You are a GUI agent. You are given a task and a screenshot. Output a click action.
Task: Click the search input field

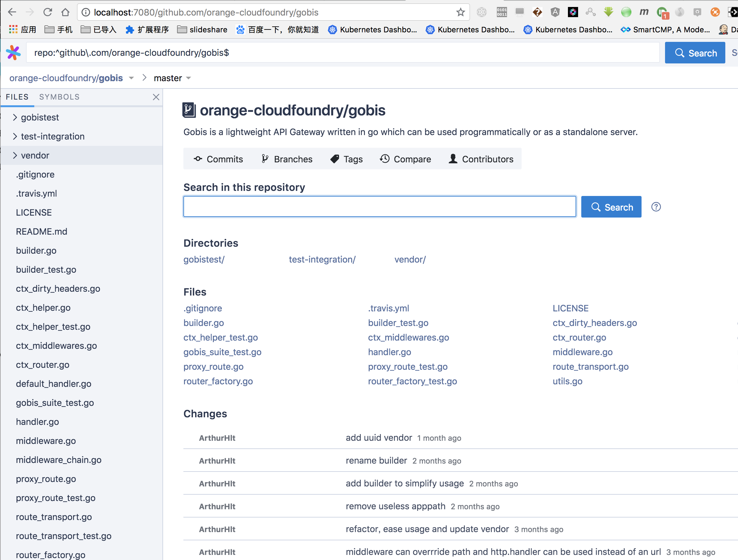coord(379,206)
